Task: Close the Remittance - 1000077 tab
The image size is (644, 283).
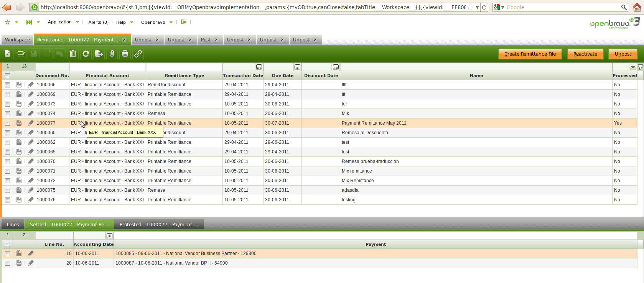Action: [124, 40]
